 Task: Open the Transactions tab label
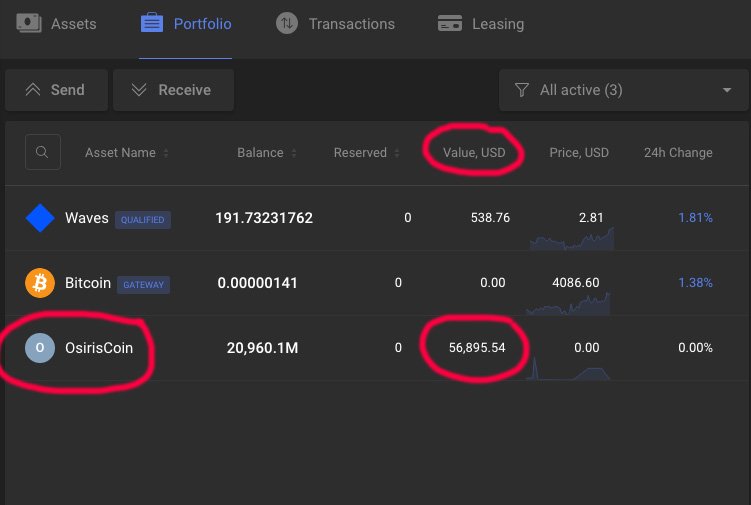click(352, 24)
